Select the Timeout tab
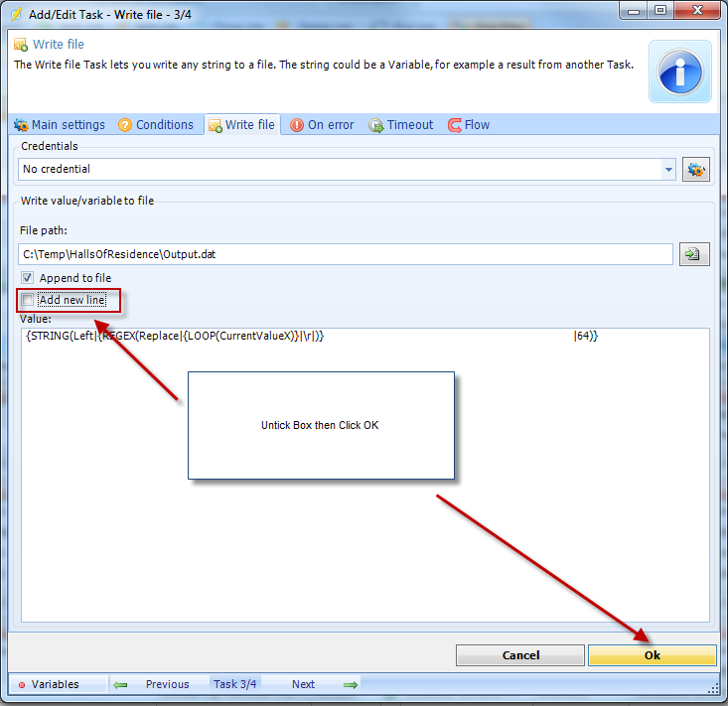The image size is (728, 706). tap(401, 125)
